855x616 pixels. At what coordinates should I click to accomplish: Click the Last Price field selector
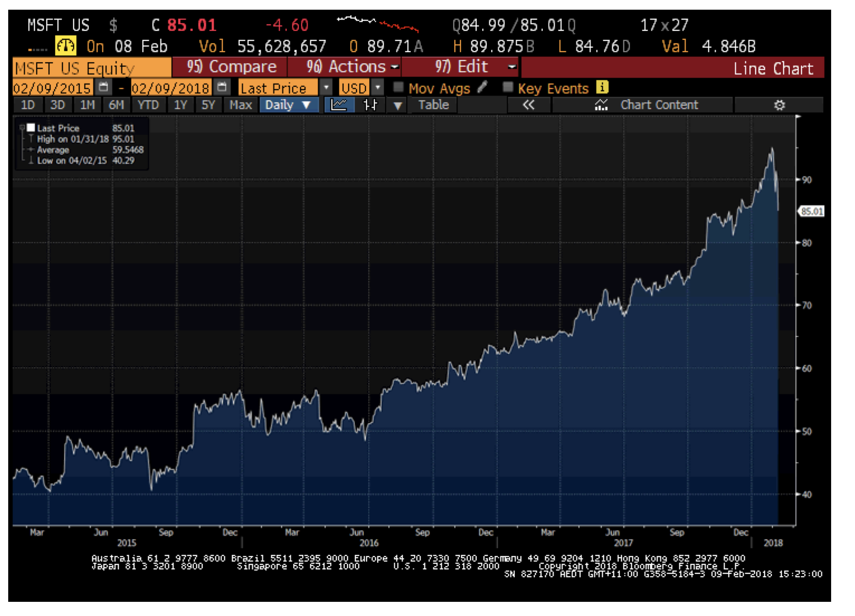click(278, 88)
